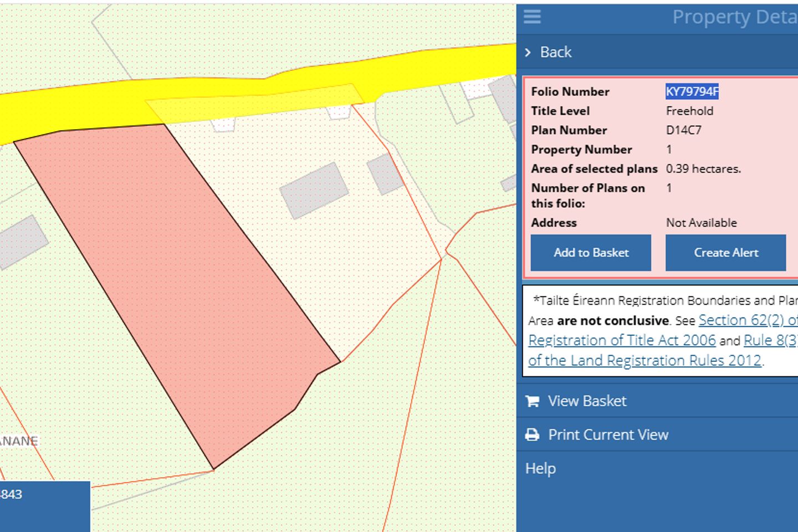Add the folio to basket
Viewport: 798px width, 532px height.
[591, 253]
